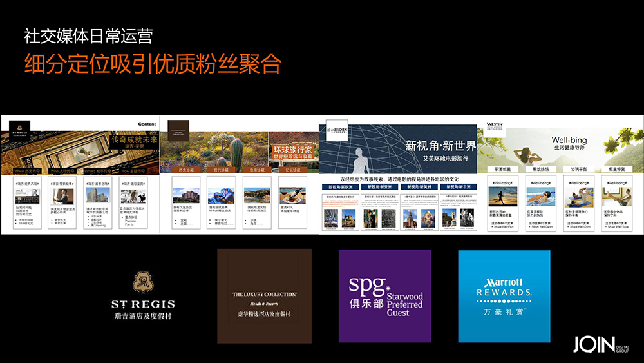
Task: Open the '#瑞吉·管家故事#' card
Action: point(62,203)
